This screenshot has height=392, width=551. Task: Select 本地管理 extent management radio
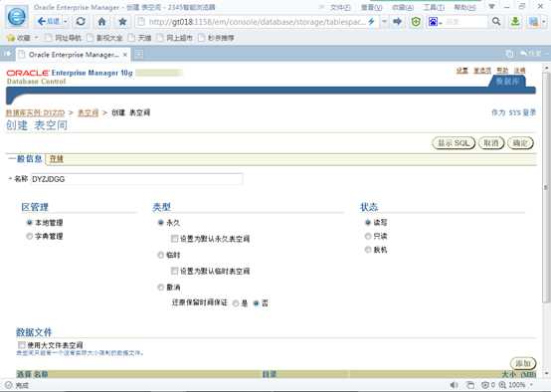coord(30,223)
